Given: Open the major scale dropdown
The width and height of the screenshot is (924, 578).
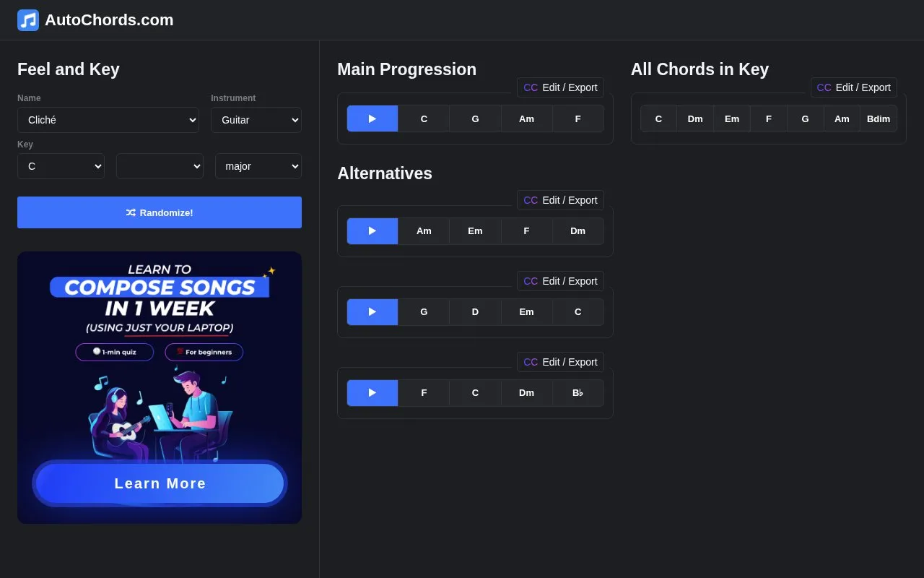Looking at the screenshot, I should [258, 166].
